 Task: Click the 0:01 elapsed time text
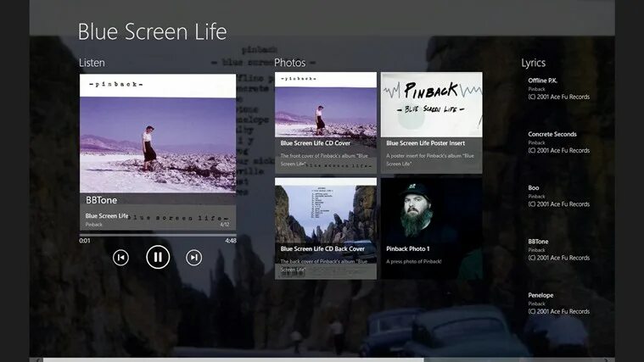tap(85, 241)
